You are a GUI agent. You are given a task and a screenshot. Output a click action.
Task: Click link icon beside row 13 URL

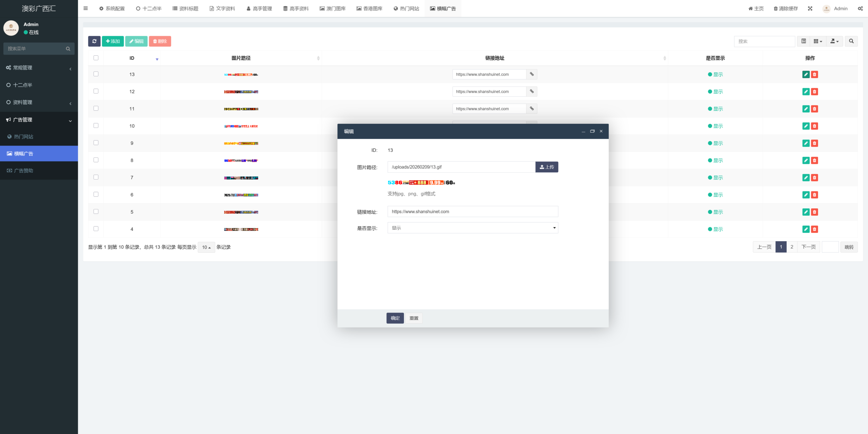[532, 74]
